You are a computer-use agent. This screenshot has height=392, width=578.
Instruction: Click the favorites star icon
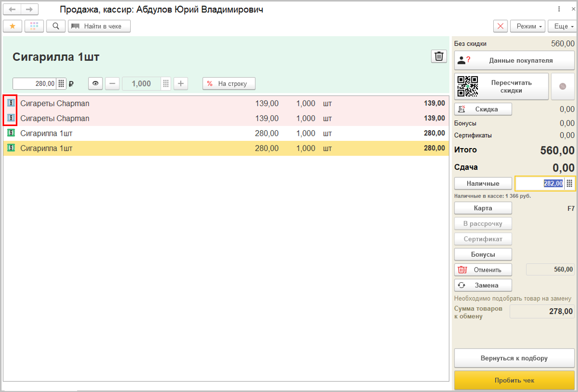tap(12, 26)
